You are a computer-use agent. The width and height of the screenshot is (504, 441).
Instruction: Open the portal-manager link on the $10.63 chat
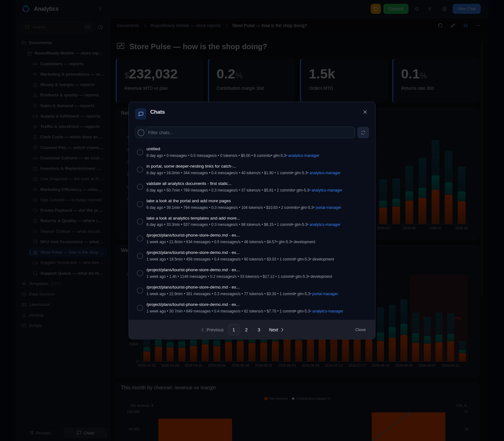pos(329,208)
